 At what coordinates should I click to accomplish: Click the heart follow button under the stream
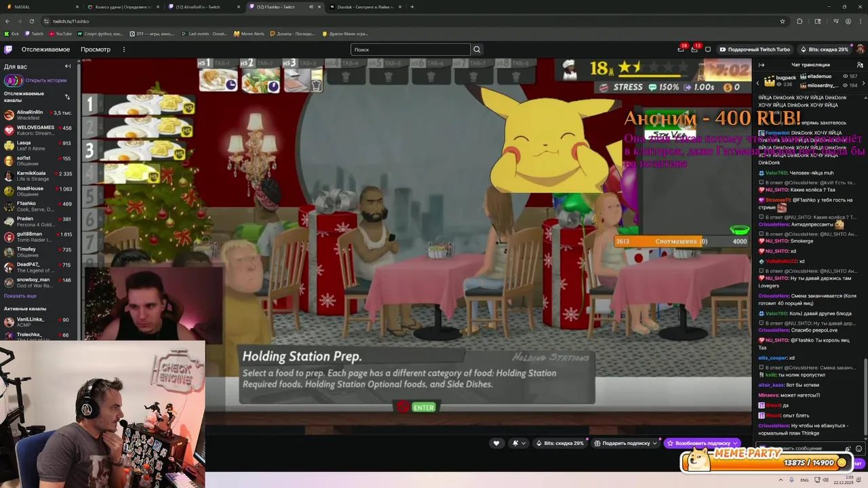point(496,443)
